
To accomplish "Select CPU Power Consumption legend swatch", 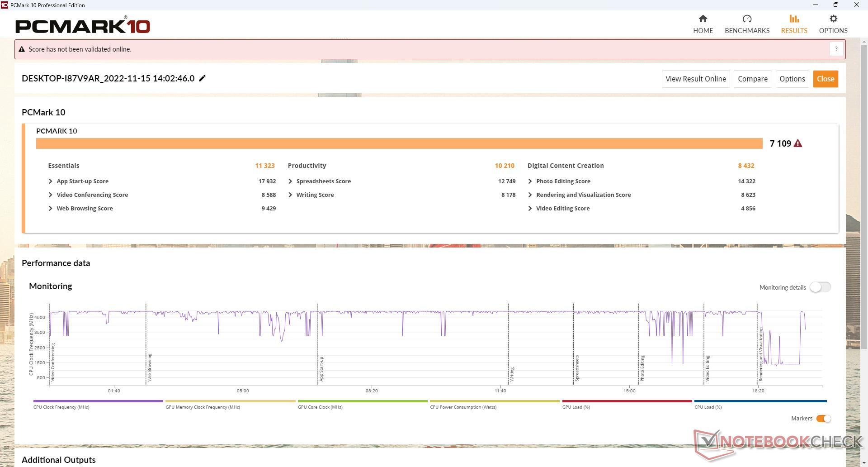I will (495, 401).
